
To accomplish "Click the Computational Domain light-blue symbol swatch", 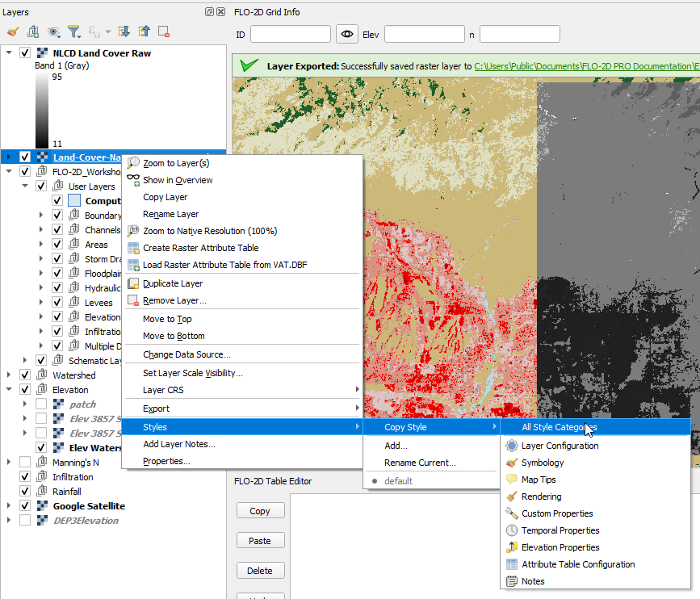I will tap(74, 201).
